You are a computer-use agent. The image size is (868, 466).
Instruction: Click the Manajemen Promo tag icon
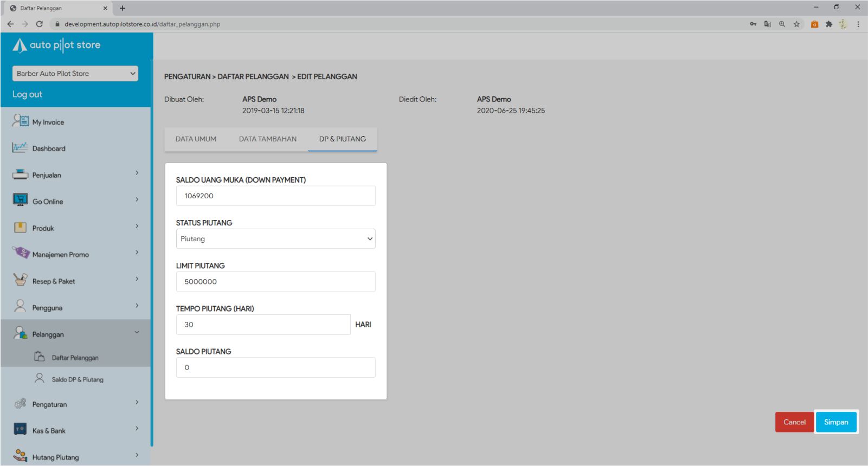point(21,253)
